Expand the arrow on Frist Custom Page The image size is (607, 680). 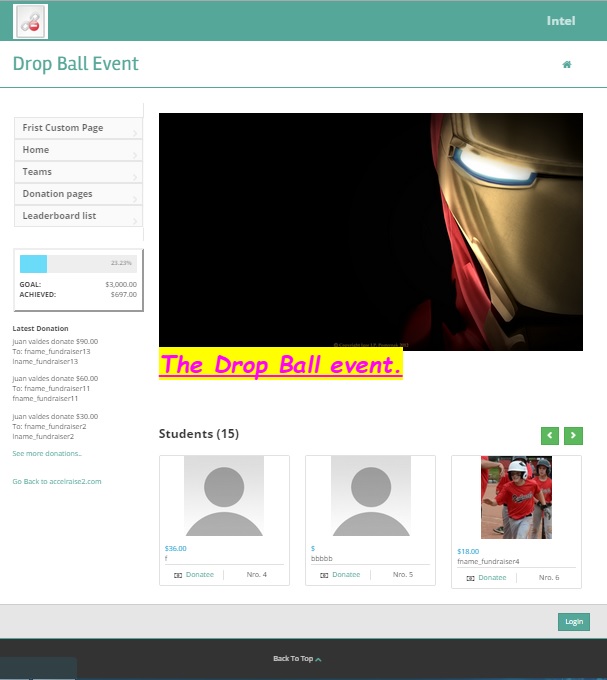tap(135, 133)
